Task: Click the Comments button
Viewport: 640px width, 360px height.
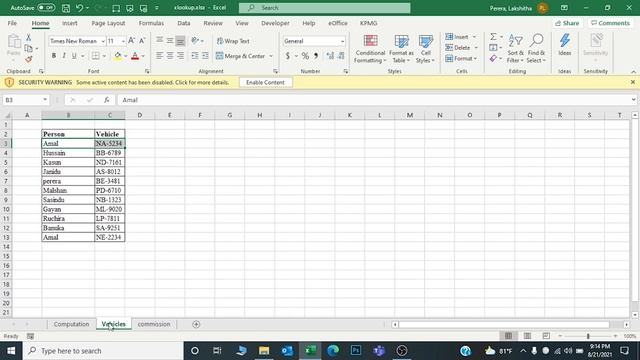Action: pyautogui.click(x=610, y=23)
